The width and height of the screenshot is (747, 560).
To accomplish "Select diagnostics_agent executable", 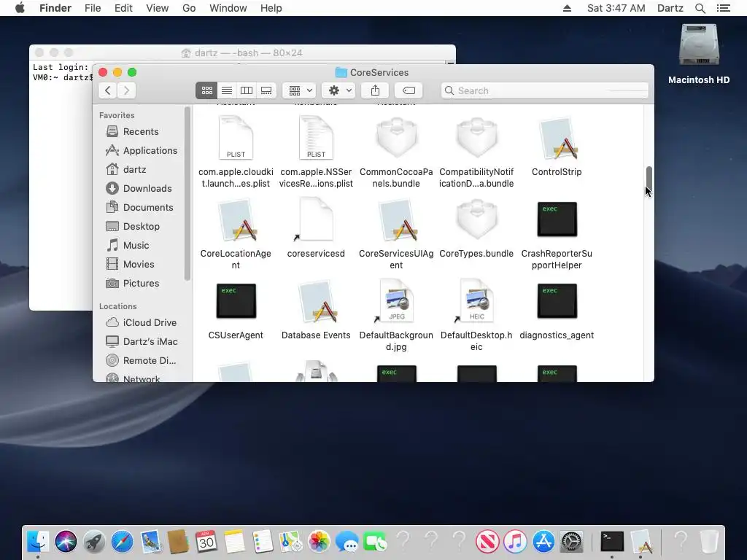I will tap(557, 311).
